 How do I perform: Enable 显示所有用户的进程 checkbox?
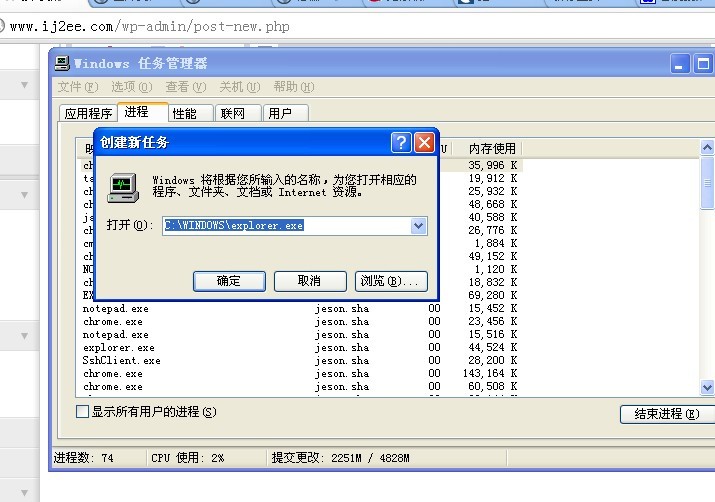point(82,412)
